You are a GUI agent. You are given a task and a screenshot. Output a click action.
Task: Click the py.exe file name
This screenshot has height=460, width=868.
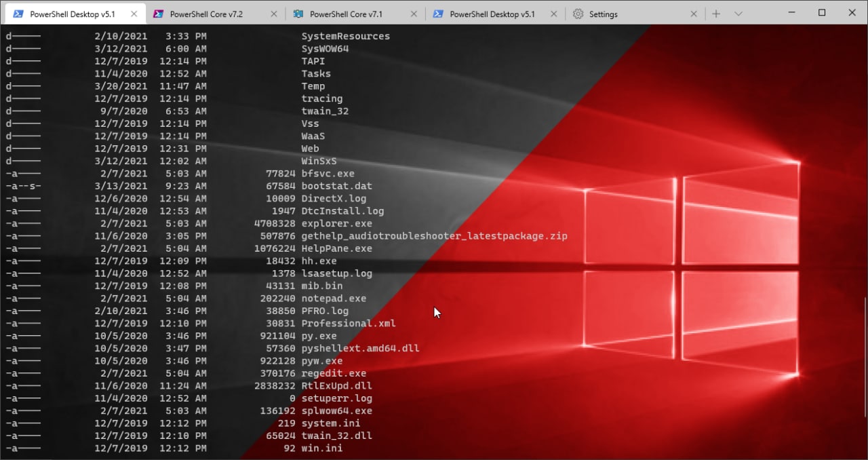[x=319, y=336]
